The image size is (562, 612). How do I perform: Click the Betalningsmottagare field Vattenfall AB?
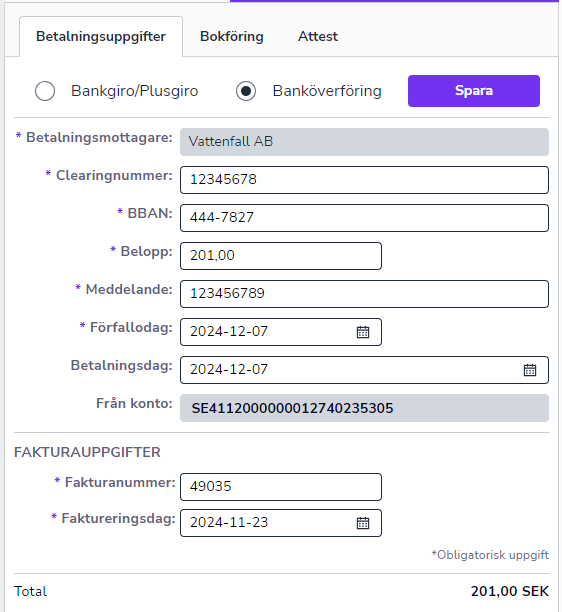364,142
